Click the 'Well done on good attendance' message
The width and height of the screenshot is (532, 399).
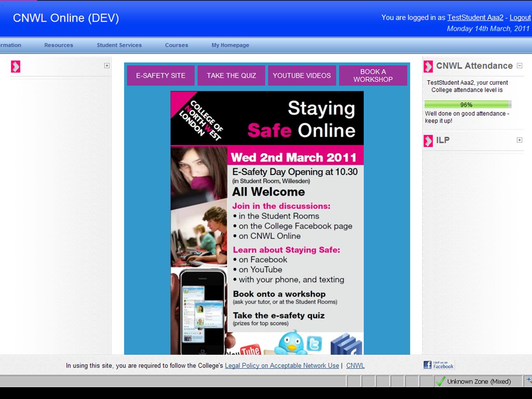467,117
